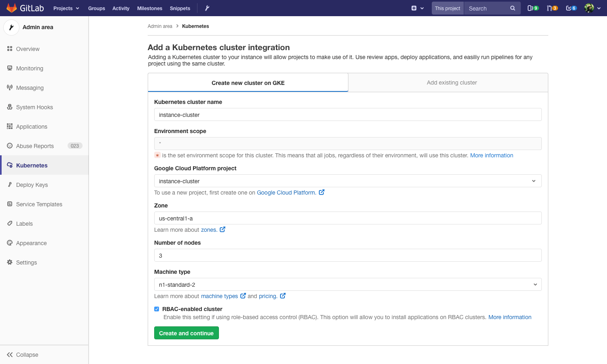The height and width of the screenshot is (364, 607).
Task: Open the Issues dashboard icon
Action: pos(531,8)
